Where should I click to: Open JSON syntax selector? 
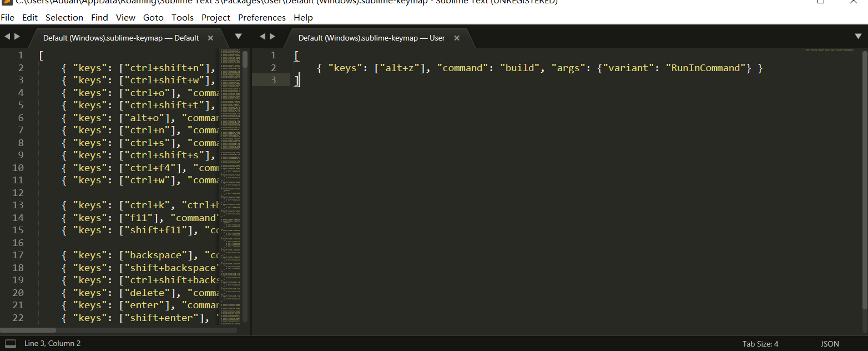coord(830,344)
